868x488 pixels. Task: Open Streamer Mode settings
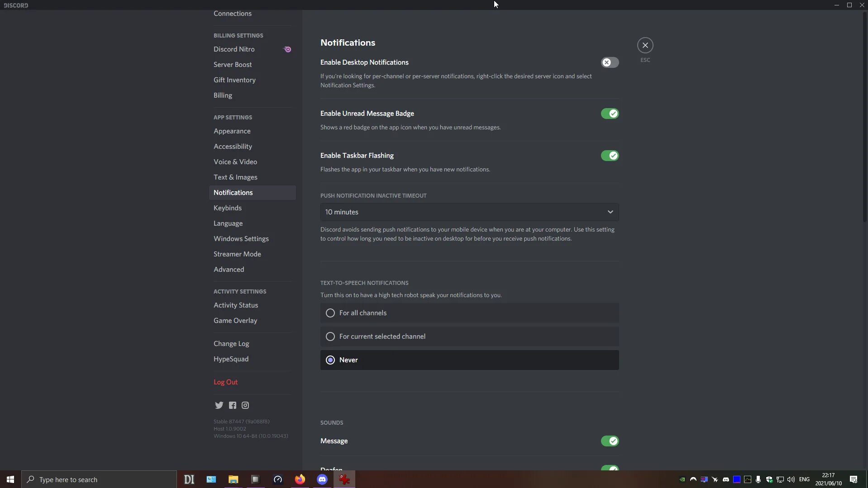[252, 254]
